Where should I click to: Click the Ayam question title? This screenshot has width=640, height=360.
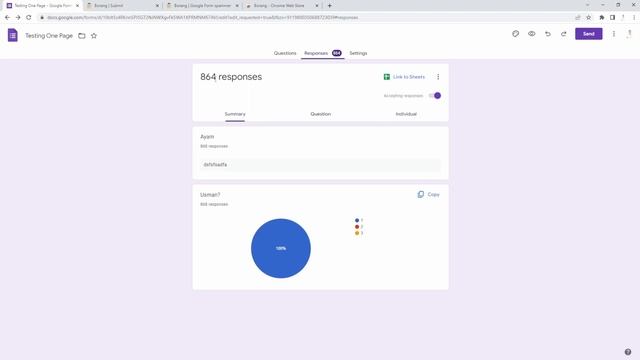tap(207, 137)
